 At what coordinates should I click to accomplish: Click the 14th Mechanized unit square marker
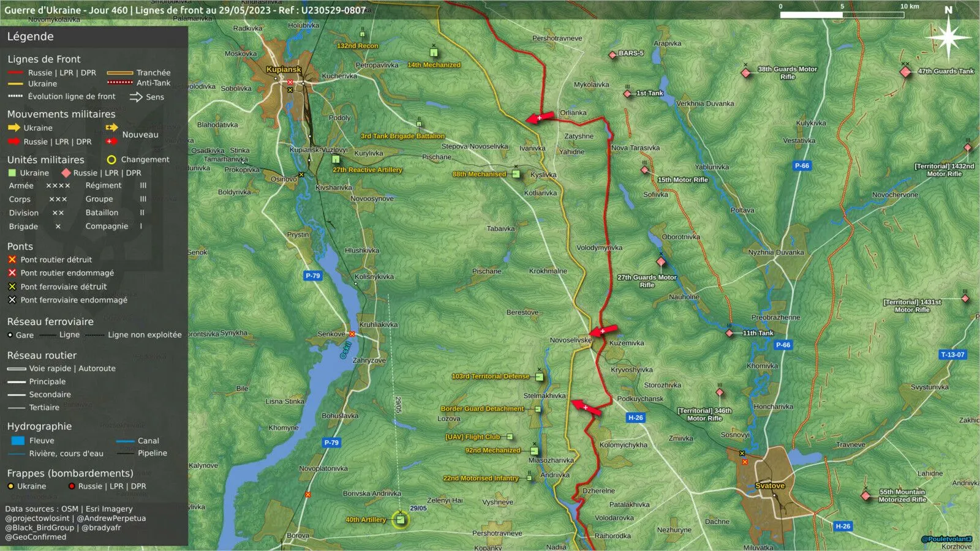434,53
